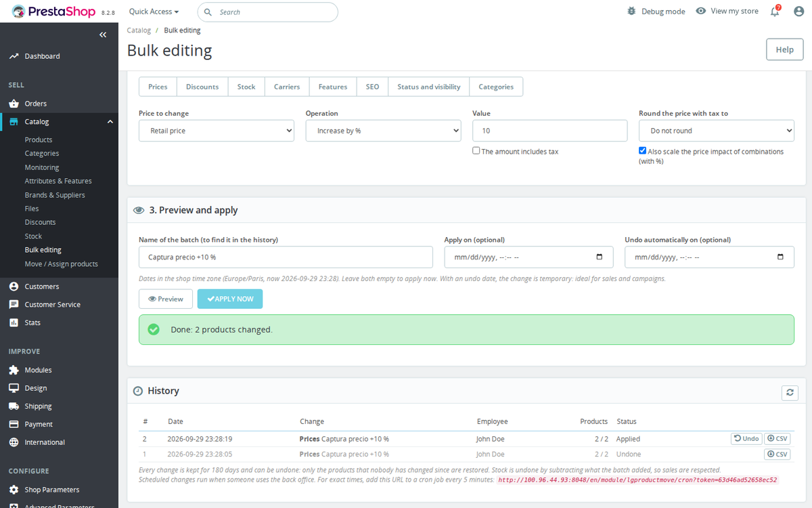Open the Quick Access menu
The image size is (812, 508).
coord(154,12)
